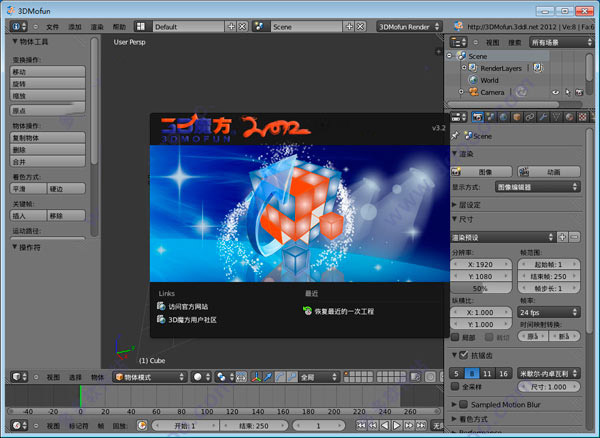
Task: Open the 文件 File menu
Action: [x=52, y=27]
